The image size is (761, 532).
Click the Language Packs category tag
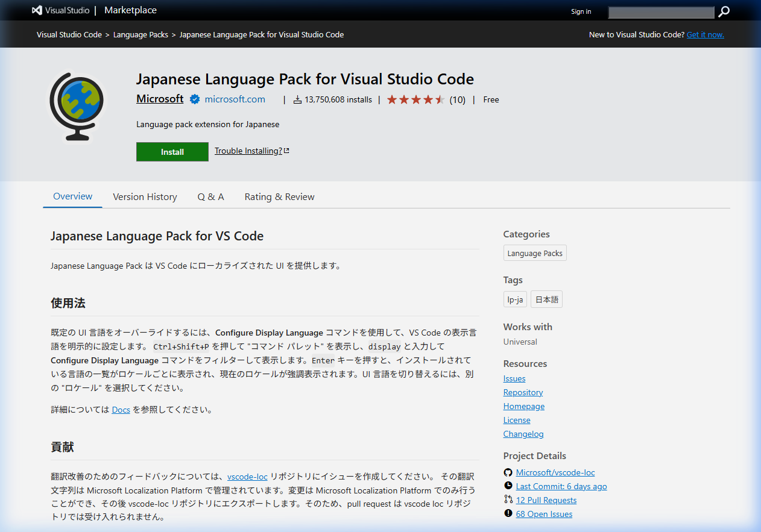(x=534, y=252)
